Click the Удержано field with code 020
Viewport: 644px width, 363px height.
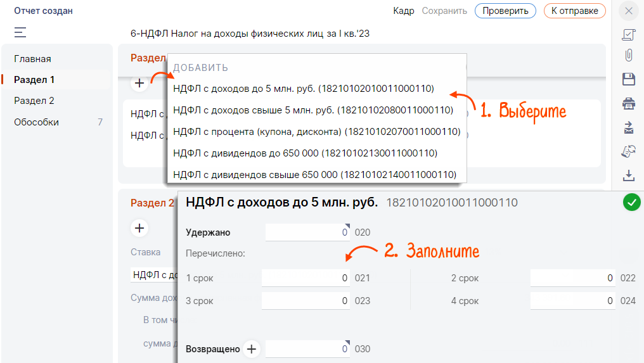[307, 232]
